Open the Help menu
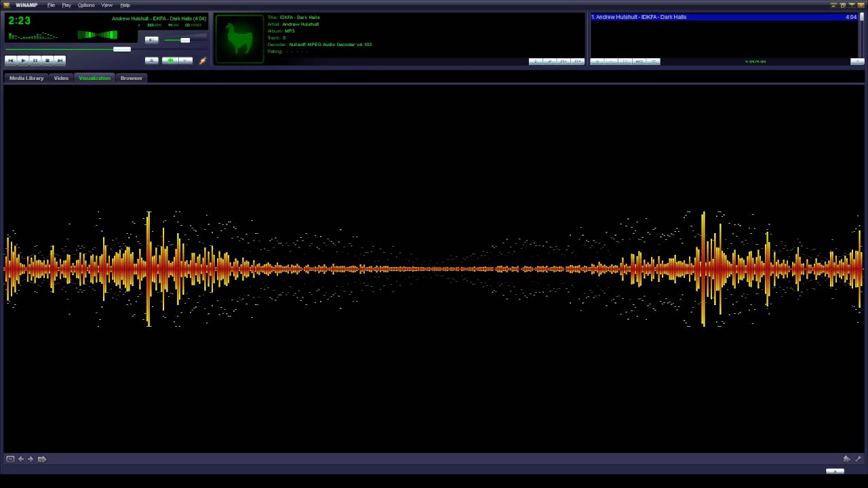The image size is (868, 488). (125, 5)
